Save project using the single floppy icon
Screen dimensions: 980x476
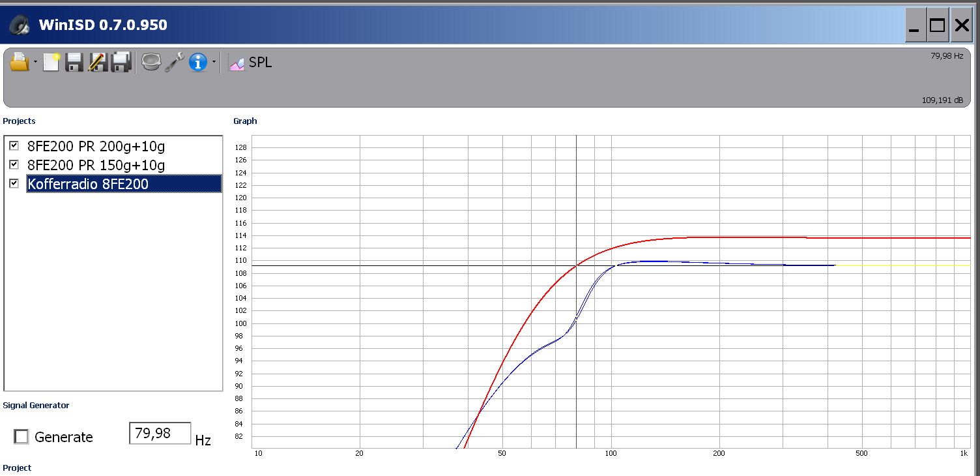(x=74, y=63)
